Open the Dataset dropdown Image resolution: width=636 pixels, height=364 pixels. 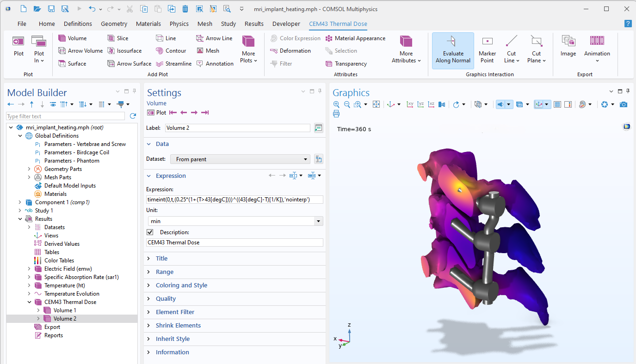point(240,159)
